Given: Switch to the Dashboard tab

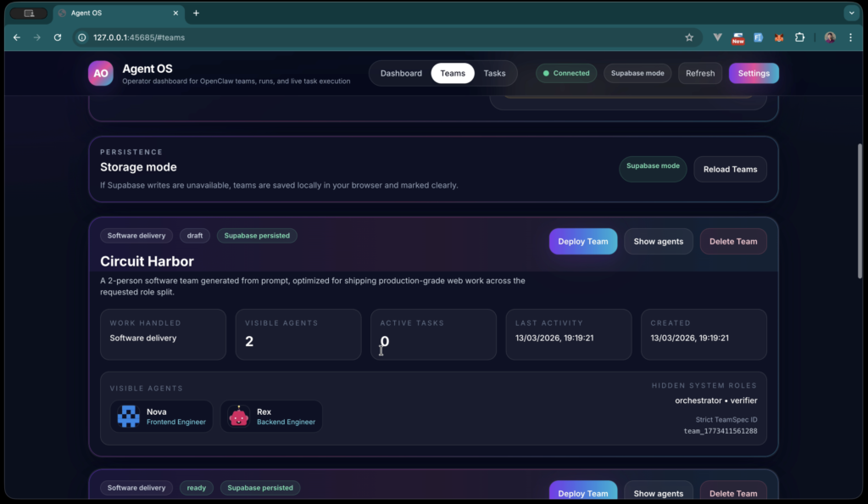Looking at the screenshot, I should (400, 73).
